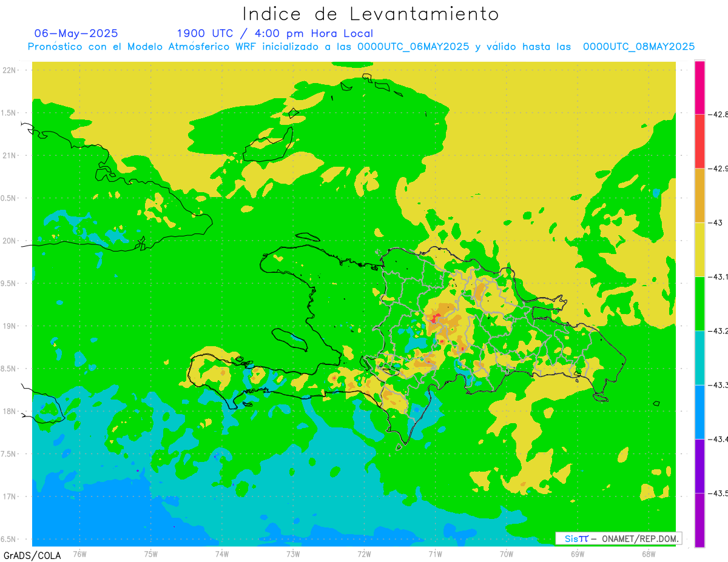The height and width of the screenshot is (562, 728).
Task: Click the '-43.2' legend value
Action: click(x=718, y=330)
